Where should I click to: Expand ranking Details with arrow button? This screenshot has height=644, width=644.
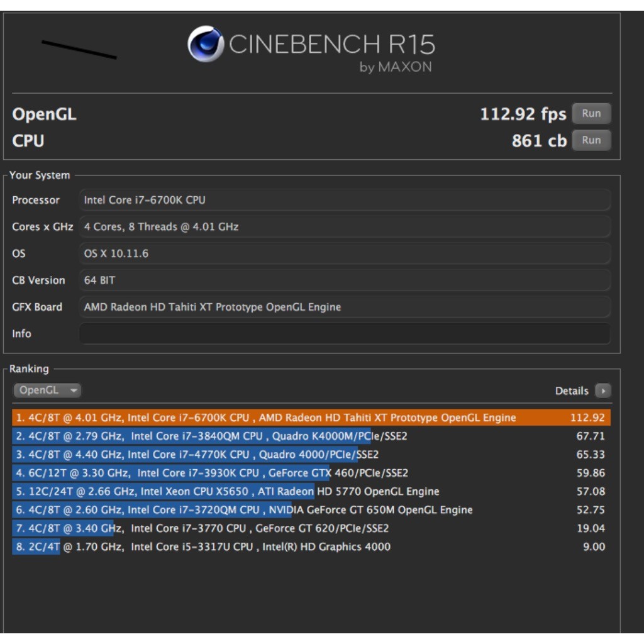pyautogui.click(x=603, y=391)
